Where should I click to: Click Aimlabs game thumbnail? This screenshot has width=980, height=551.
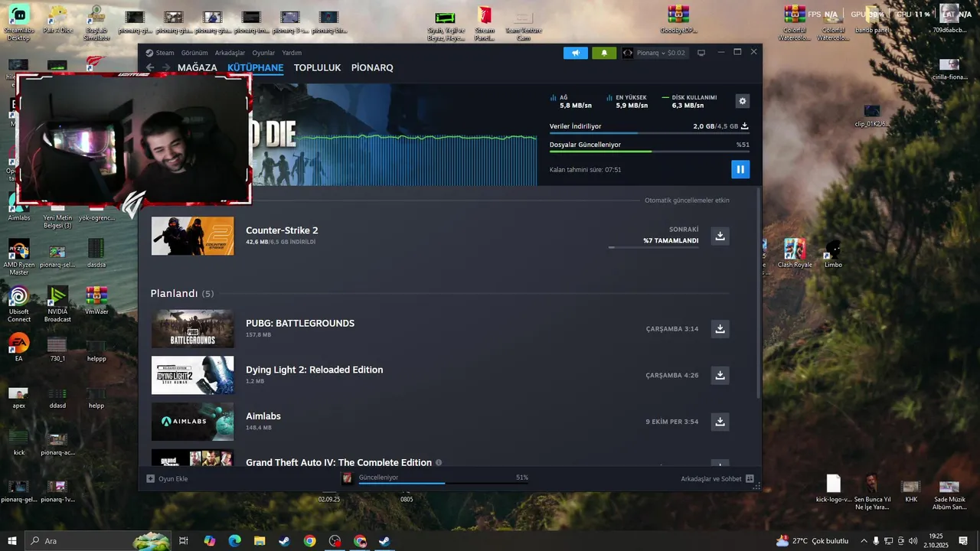(192, 422)
